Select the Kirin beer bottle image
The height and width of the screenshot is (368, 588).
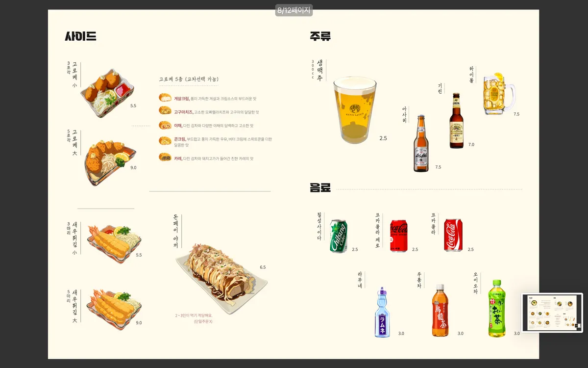[x=456, y=121]
